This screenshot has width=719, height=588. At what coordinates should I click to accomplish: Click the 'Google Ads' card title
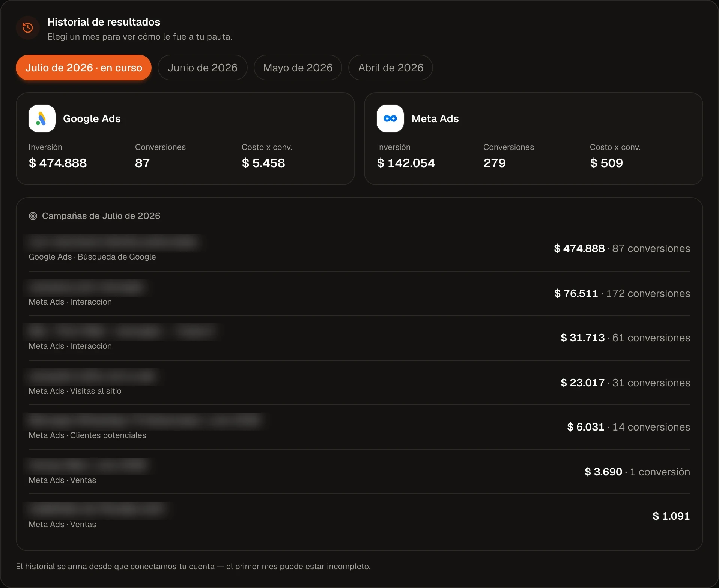[92, 118]
